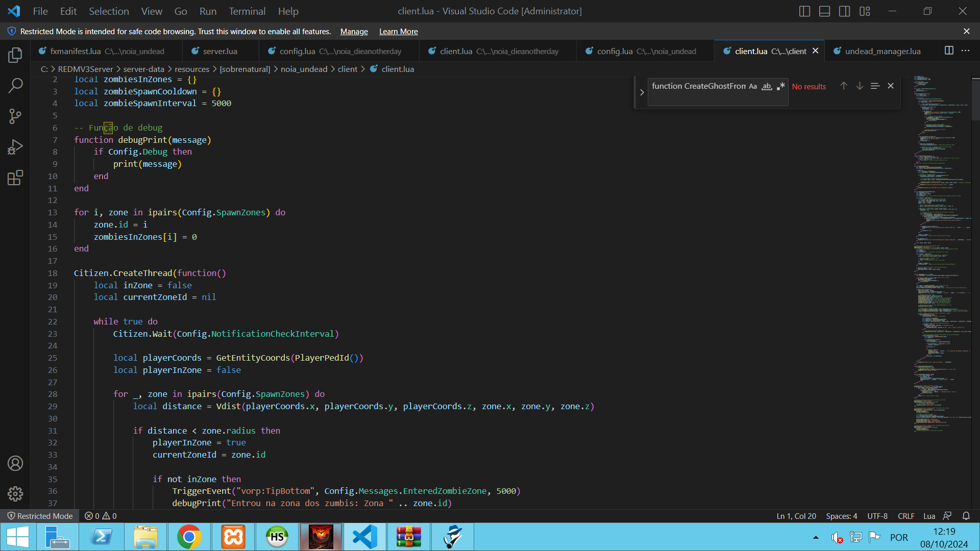Viewport: 980px width, 551px height.
Task: Open the Accounts menu icon
Action: [15, 463]
